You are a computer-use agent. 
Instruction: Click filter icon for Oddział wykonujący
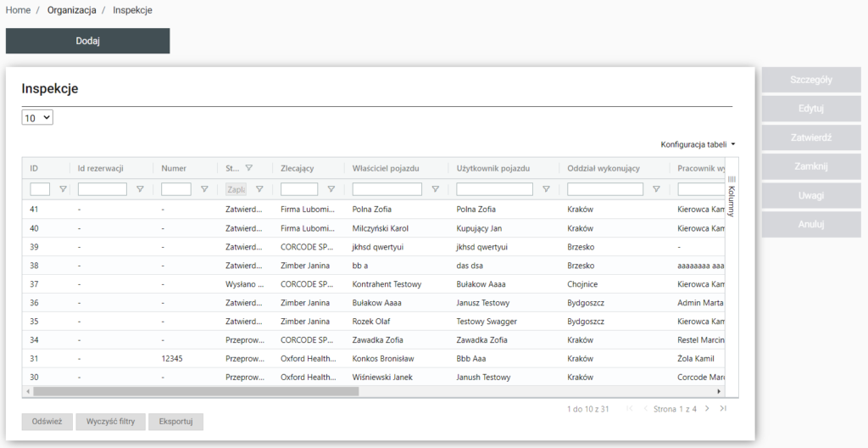click(x=656, y=189)
